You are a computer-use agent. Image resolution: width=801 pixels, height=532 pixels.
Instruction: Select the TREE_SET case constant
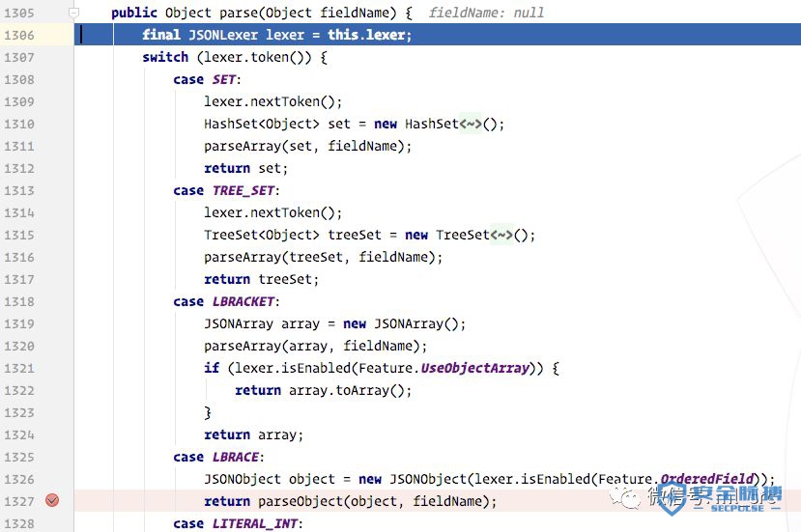243,190
